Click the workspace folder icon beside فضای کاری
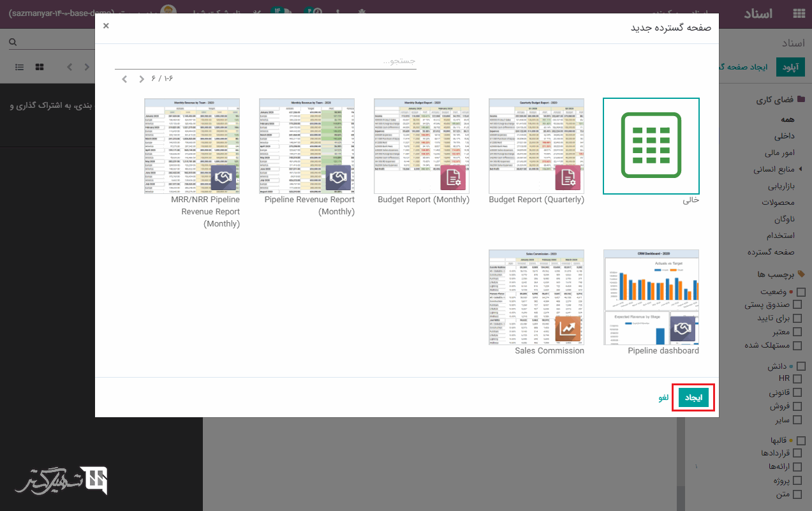The width and height of the screenshot is (812, 511). tap(801, 100)
